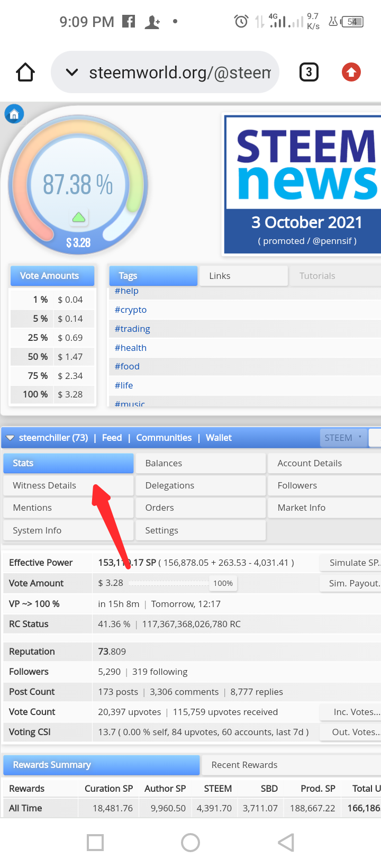The width and height of the screenshot is (381, 868).
Task: Open the steemchiller (73) account link
Action: click(x=53, y=438)
